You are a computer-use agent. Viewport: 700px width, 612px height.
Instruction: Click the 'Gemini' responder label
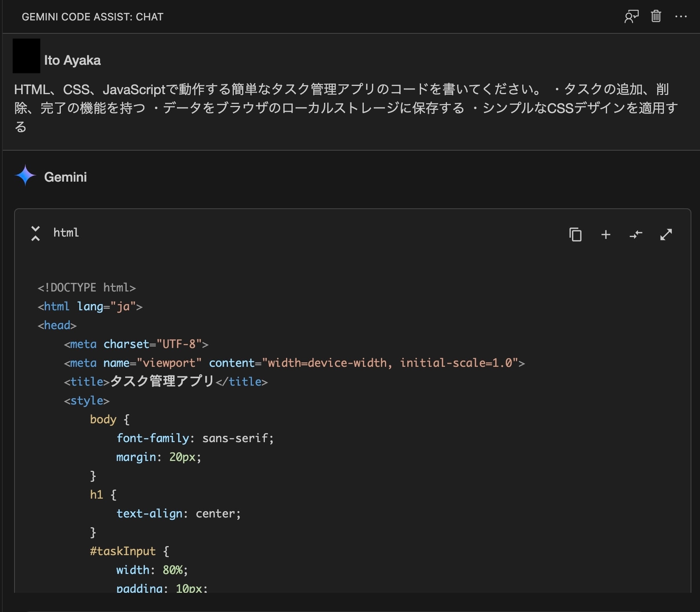pos(66,177)
